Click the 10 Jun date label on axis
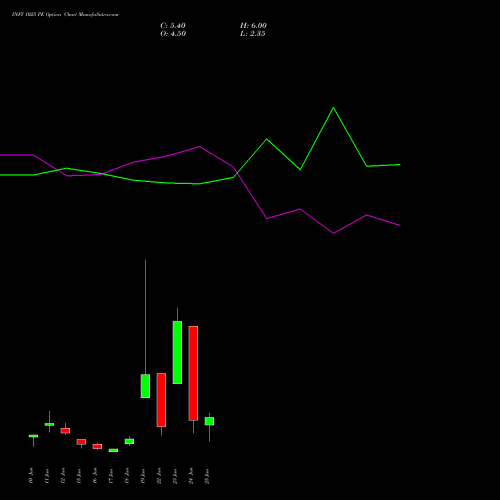500x500 pixels. click(31, 476)
